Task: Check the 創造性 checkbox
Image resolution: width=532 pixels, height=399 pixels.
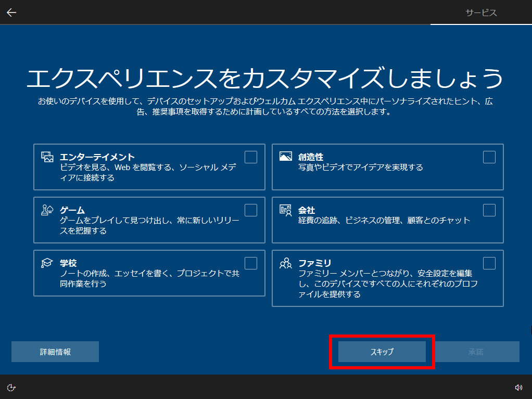Action: click(x=489, y=157)
